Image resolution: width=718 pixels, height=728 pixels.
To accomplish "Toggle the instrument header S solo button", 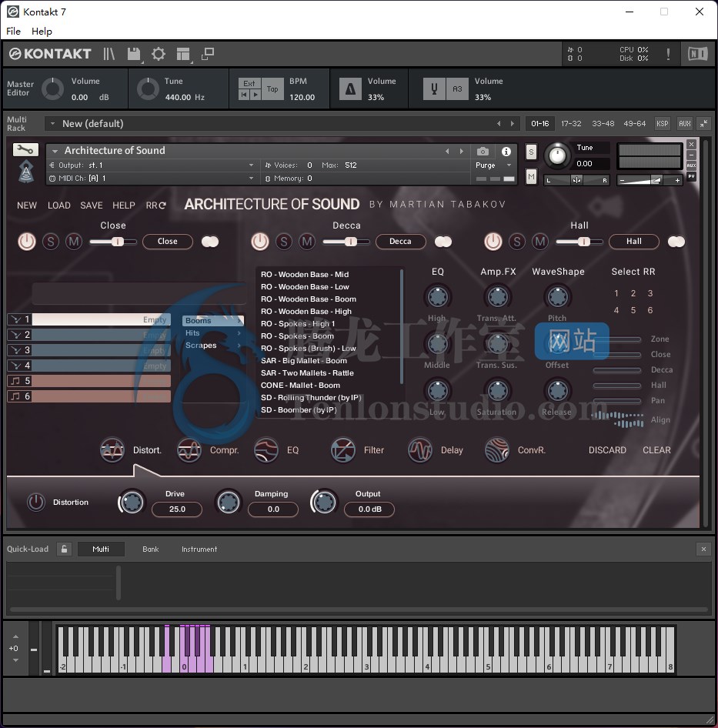I will pyautogui.click(x=531, y=152).
